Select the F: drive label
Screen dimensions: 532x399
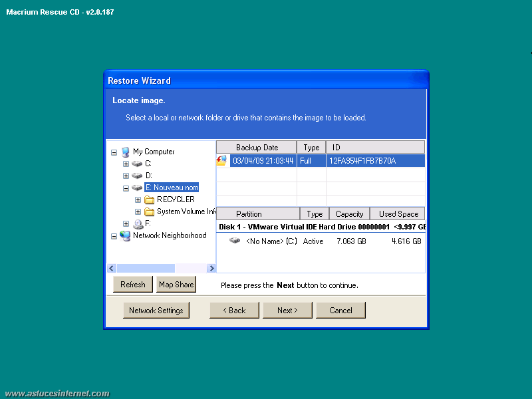click(x=148, y=223)
